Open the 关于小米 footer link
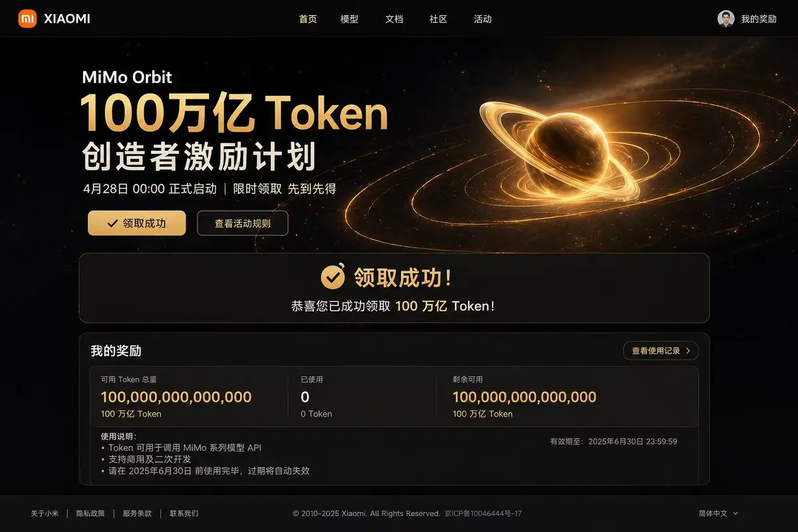 pos(45,513)
